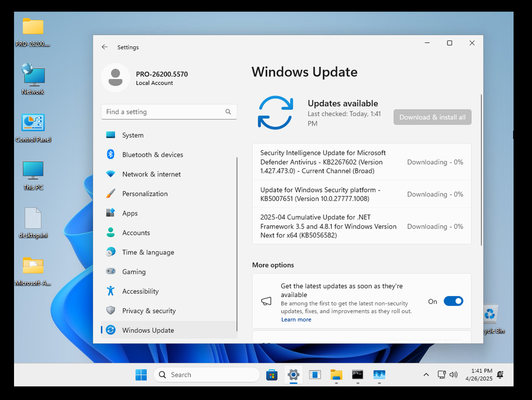Click the Apps sidebar icon
Viewport: 532px width, 400px height.
coord(110,212)
